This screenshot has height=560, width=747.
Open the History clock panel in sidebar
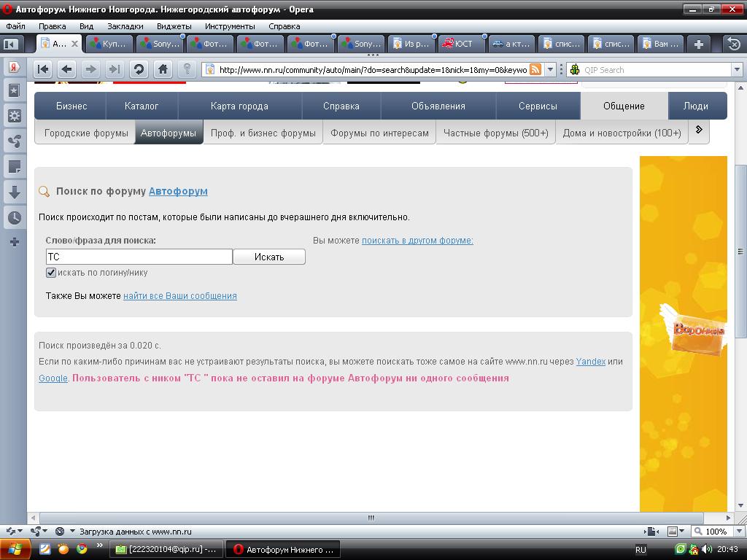coord(15,217)
